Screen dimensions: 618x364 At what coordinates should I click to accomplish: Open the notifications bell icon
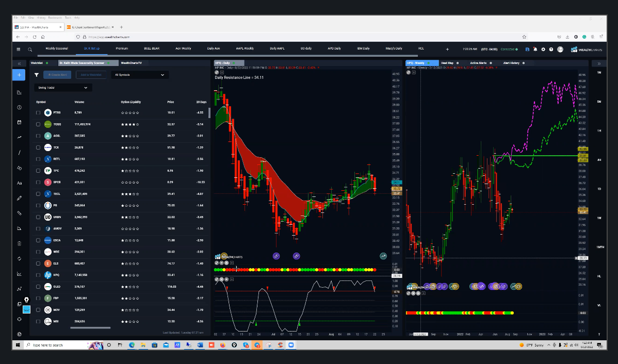(x=535, y=49)
